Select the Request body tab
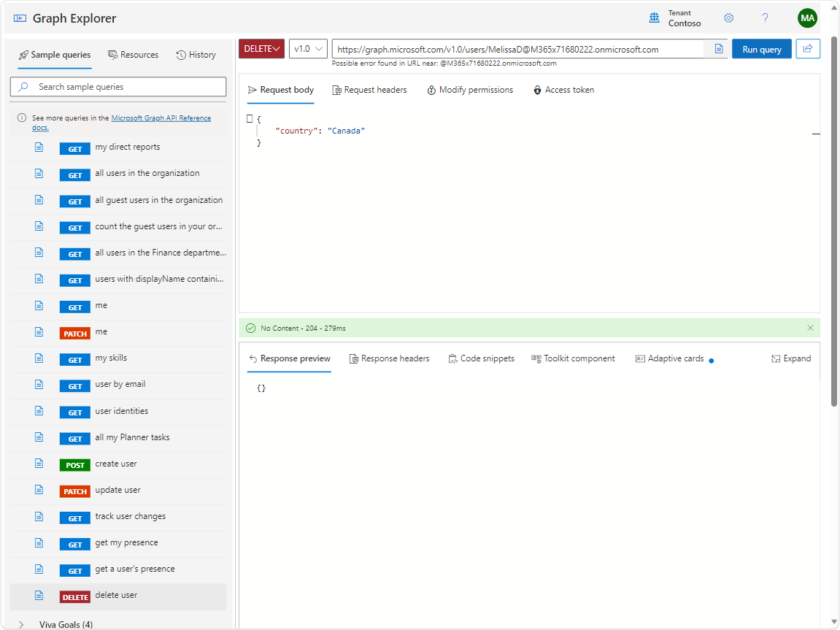 point(281,90)
